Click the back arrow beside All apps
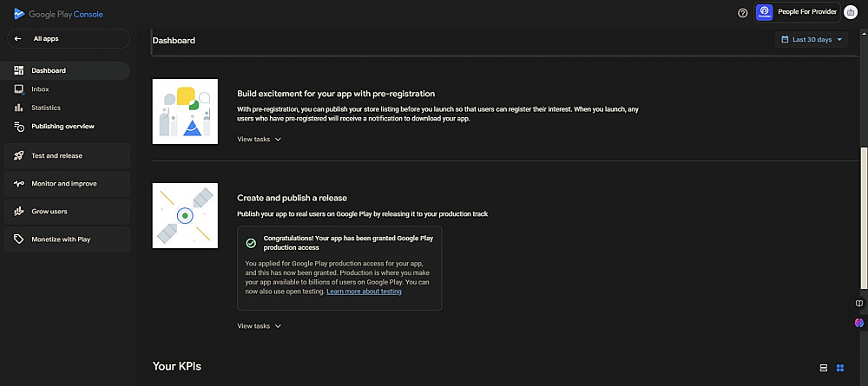The image size is (868, 386). 18,39
